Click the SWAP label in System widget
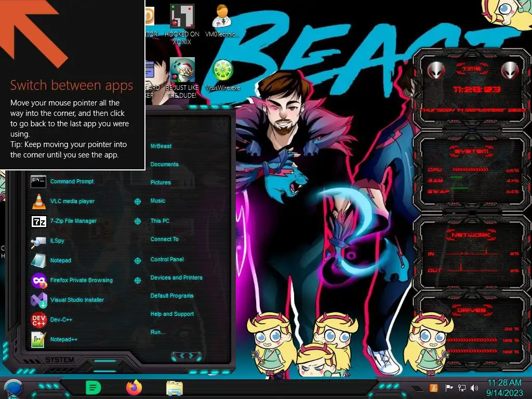 (x=438, y=191)
